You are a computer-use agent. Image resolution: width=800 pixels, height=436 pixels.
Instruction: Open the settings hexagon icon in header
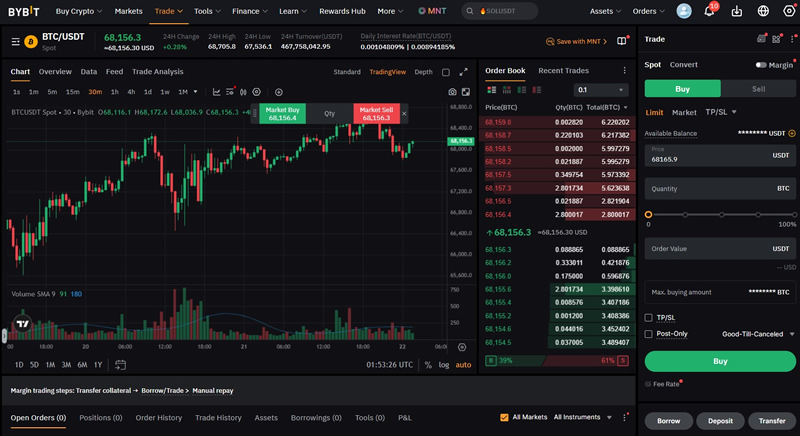[789, 11]
